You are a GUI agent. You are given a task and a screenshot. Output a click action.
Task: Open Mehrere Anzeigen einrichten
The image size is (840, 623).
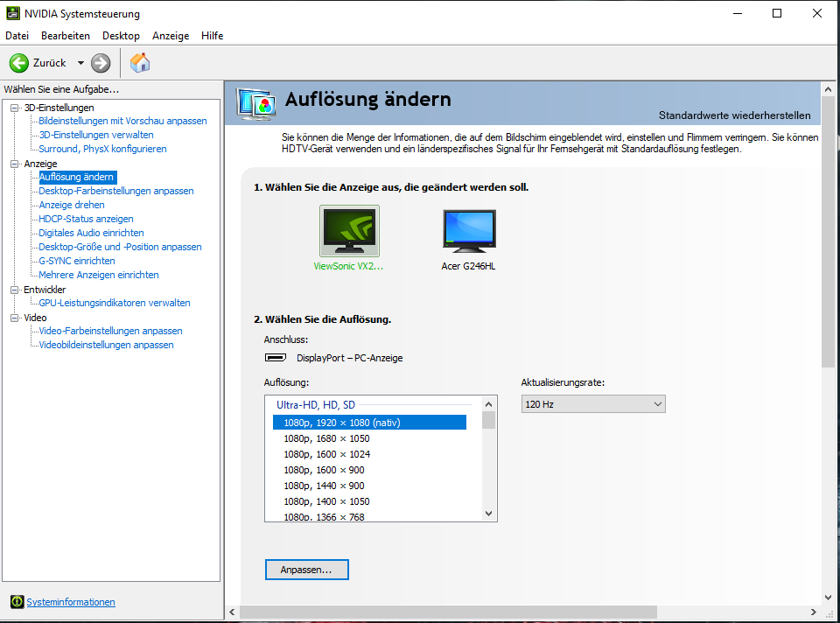pyautogui.click(x=99, y=275)
